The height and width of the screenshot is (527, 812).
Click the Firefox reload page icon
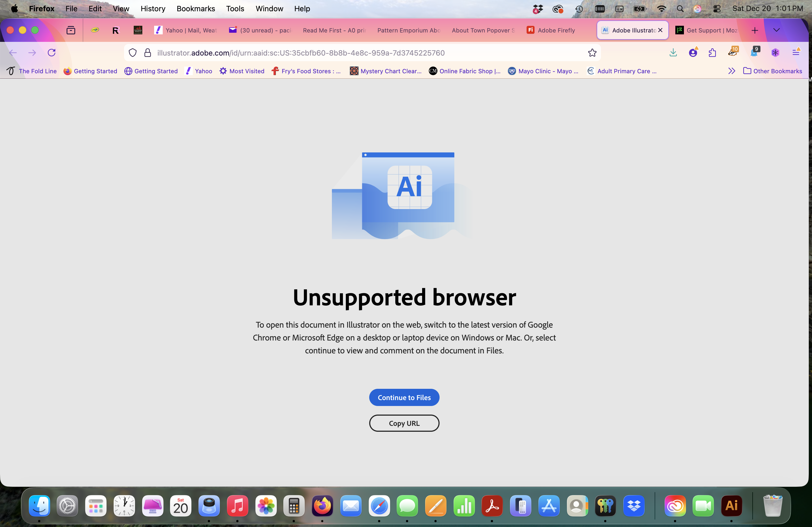52,53
